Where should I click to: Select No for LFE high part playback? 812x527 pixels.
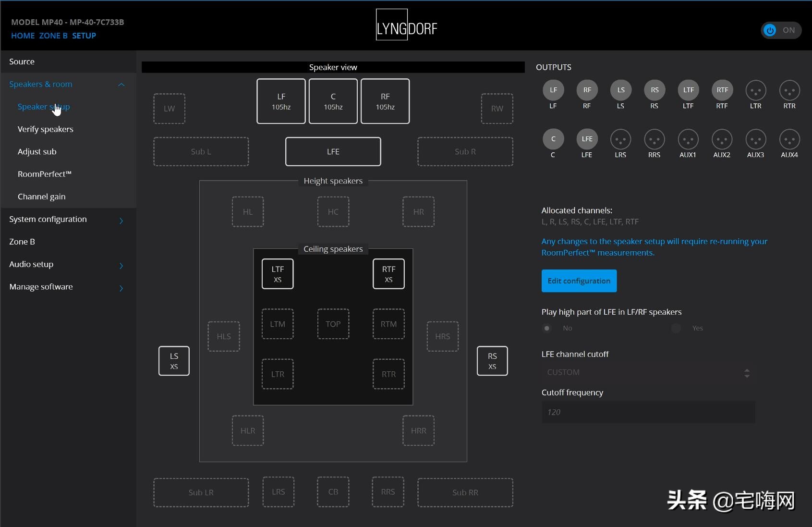coord(547,328)
